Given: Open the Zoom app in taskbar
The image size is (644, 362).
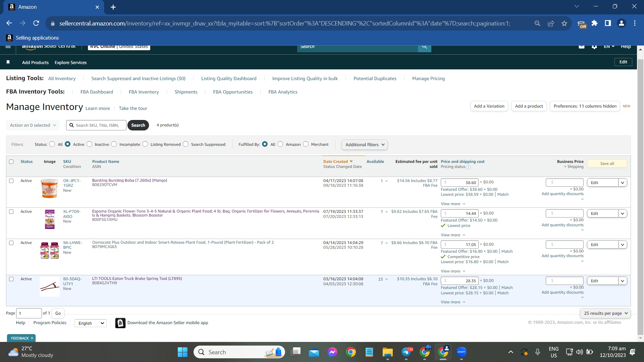Looking at the screenshot, I should coord(462,352).
